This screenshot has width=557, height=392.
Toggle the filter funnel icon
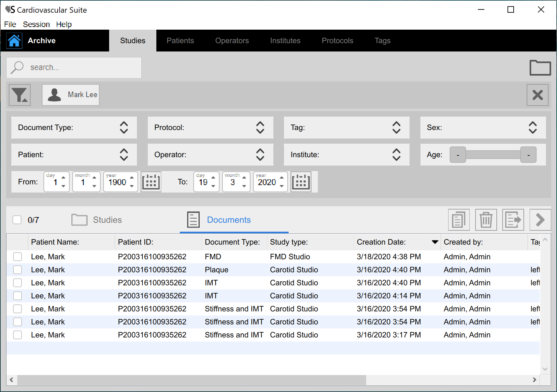coord(20,95)
